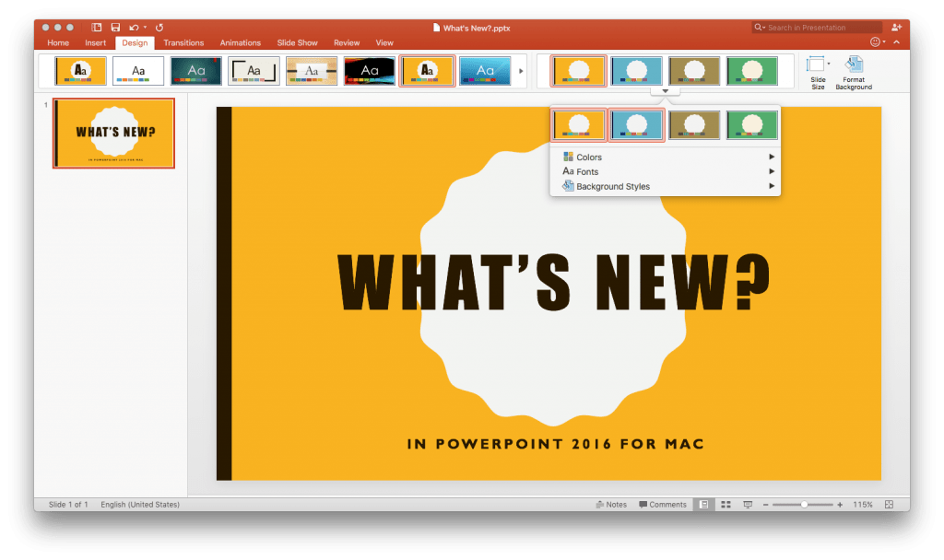
Task: Expand themes gallery with right arrow
Action: [521, 71]
